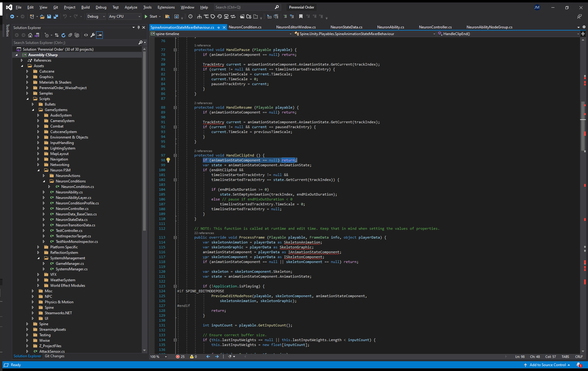This screenshot has width=588, height=371.
Task: Open Find in Files via the magnifier-folder icon
Action: (x=167, y=16)
